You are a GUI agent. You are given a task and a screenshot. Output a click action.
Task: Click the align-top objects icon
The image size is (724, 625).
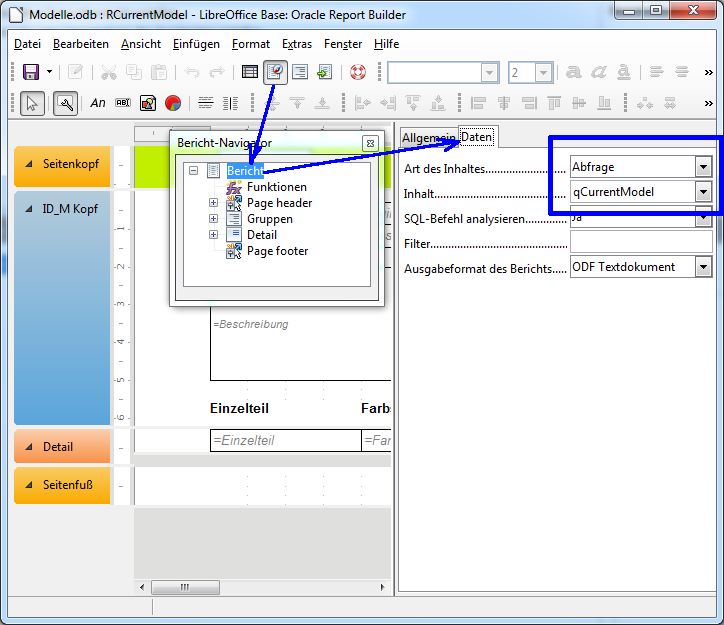click(554, 103)
